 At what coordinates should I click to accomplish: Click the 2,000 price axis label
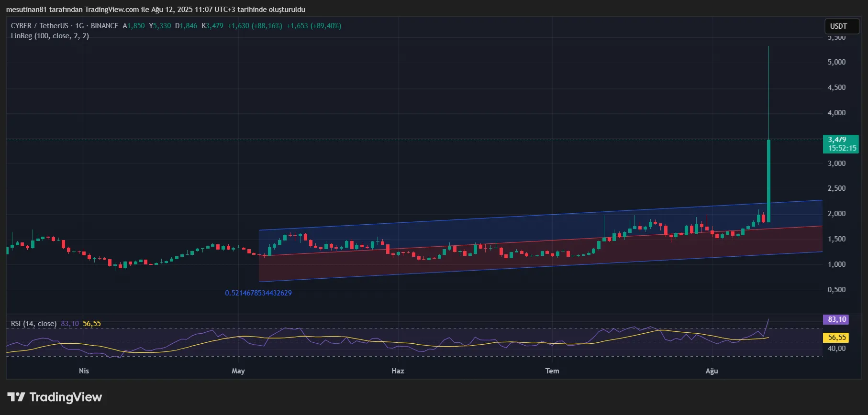click(836, 214)
